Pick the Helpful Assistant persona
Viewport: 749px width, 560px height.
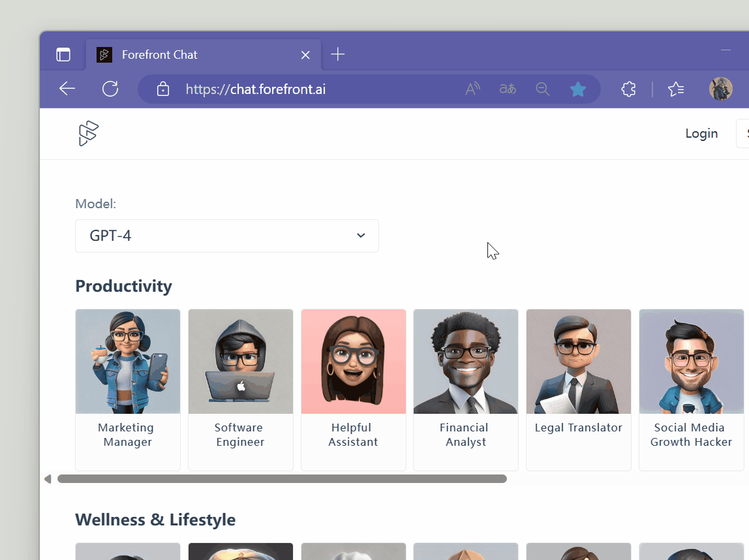click(354, 390)
